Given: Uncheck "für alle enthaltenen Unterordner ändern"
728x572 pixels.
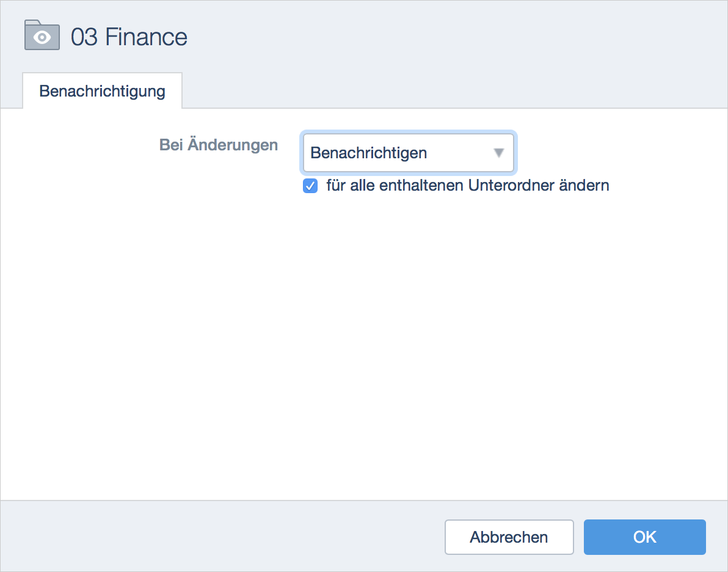Looking at the screenshot, I should click(310, 186).
